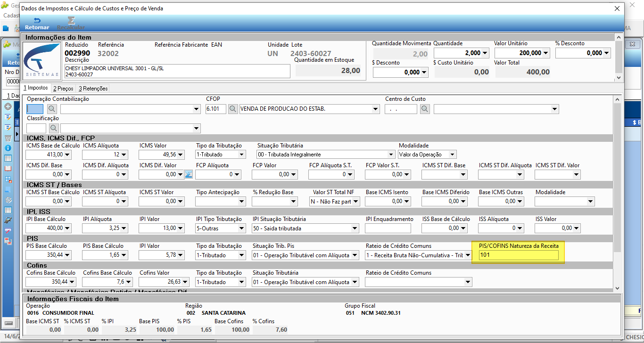The image size is (644, 343).
Task: Click the PIS/COFINS Natureza da Receita field
Action: pyautogui.click(x=518, y=255)
